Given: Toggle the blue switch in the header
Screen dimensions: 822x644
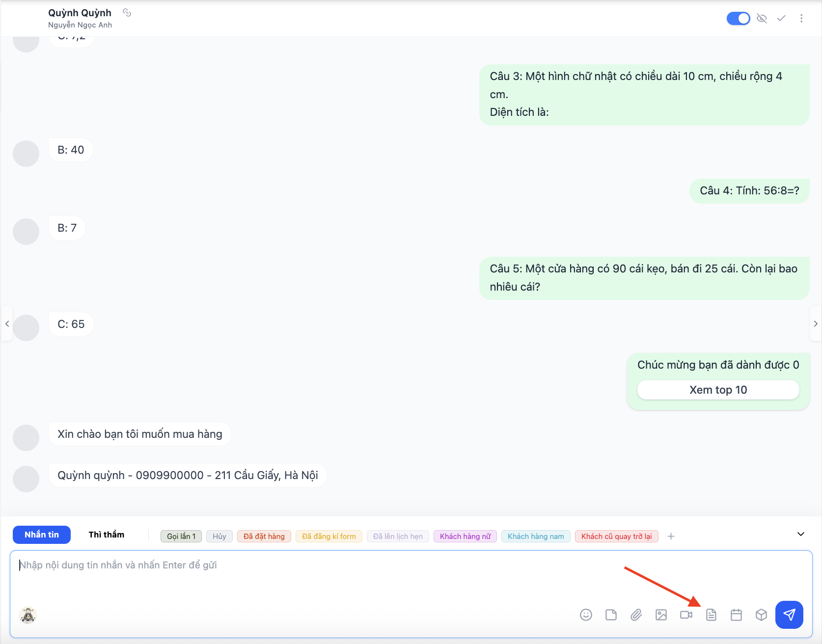Looking at the screenshot, I should pos(738,18).
